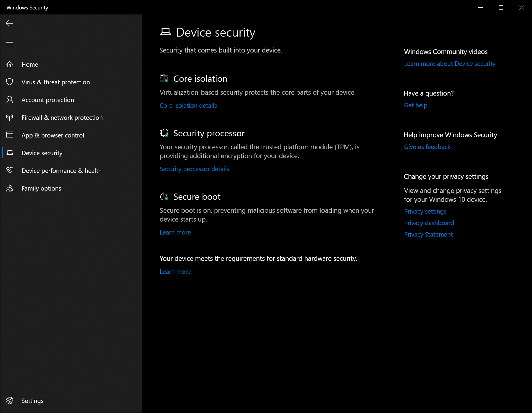
Task: Open Settings at the bottom of sidebar
Action: point(71,401)
